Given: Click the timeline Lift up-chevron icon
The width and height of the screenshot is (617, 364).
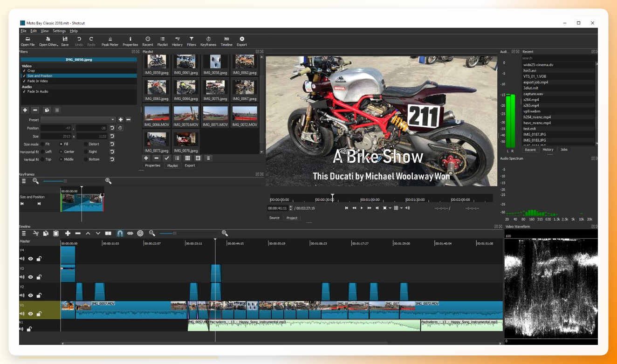Looking at the screenshot, I should [88, 233].
